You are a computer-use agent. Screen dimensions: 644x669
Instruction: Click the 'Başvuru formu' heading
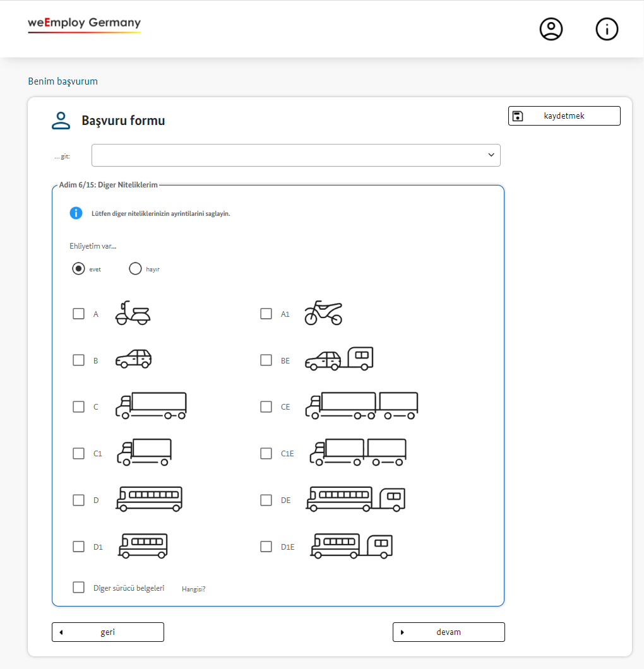point(123,121)
